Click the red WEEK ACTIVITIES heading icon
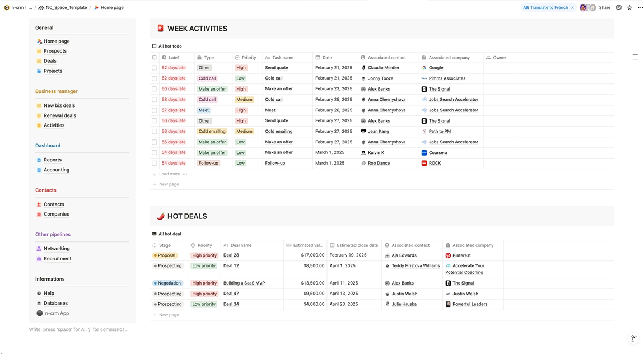Screen dimensions: 644x354 161,29
